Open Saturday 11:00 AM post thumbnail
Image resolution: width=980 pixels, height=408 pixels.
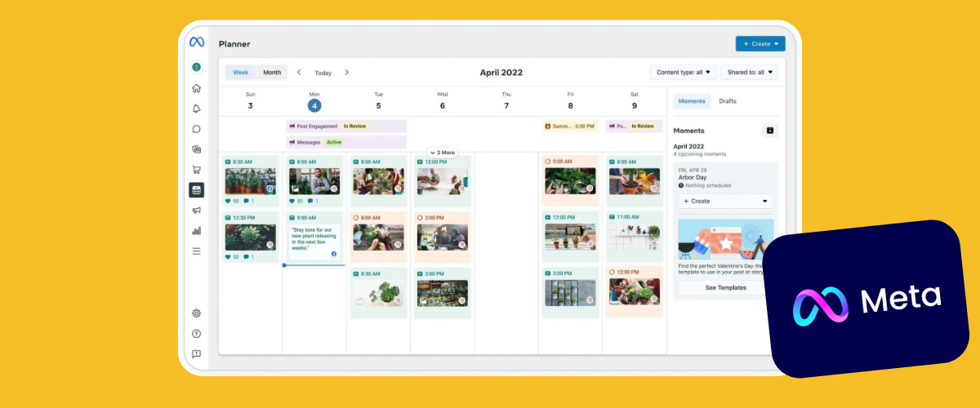(x=635, y=237)
